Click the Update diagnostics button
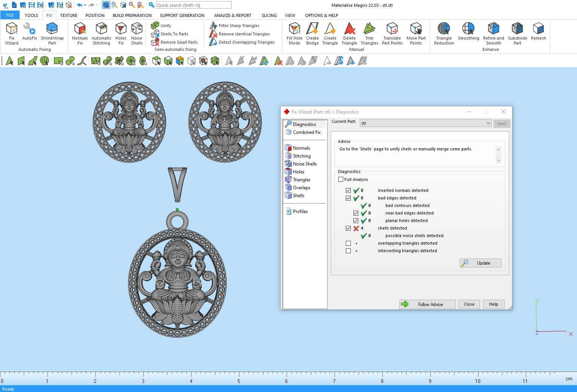 [x=480, y=263]
